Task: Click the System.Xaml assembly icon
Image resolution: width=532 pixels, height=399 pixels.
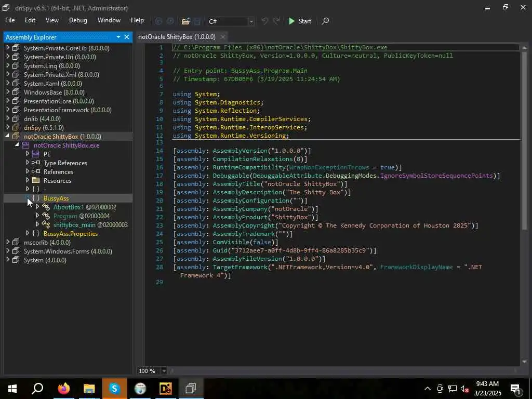Action: [x=16, y=84]
